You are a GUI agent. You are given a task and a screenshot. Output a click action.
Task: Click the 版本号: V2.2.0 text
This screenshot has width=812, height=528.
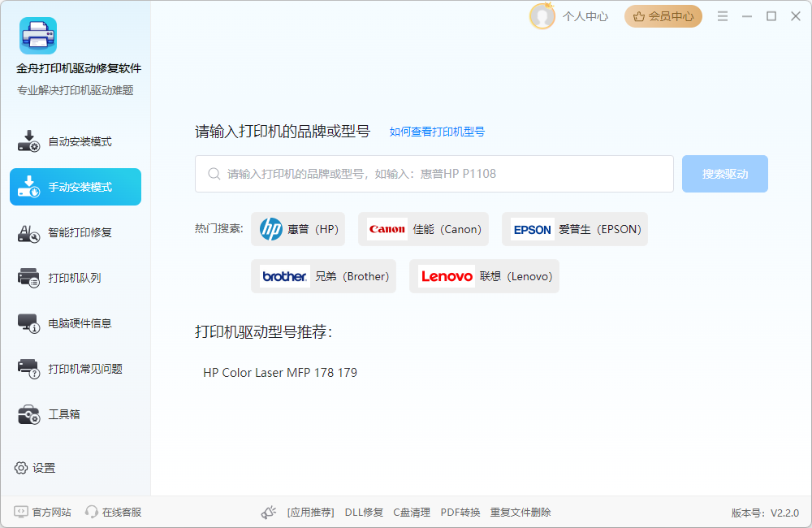[765, 513]
